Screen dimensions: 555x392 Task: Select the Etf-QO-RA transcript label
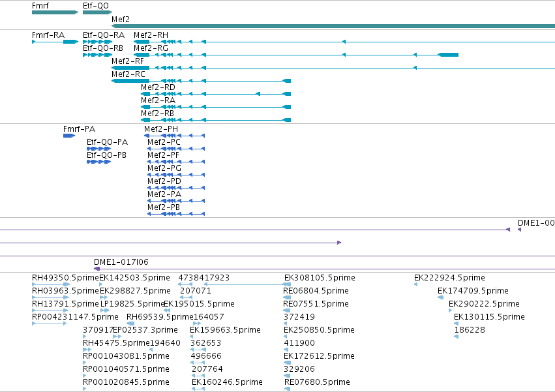click(104, 35)
